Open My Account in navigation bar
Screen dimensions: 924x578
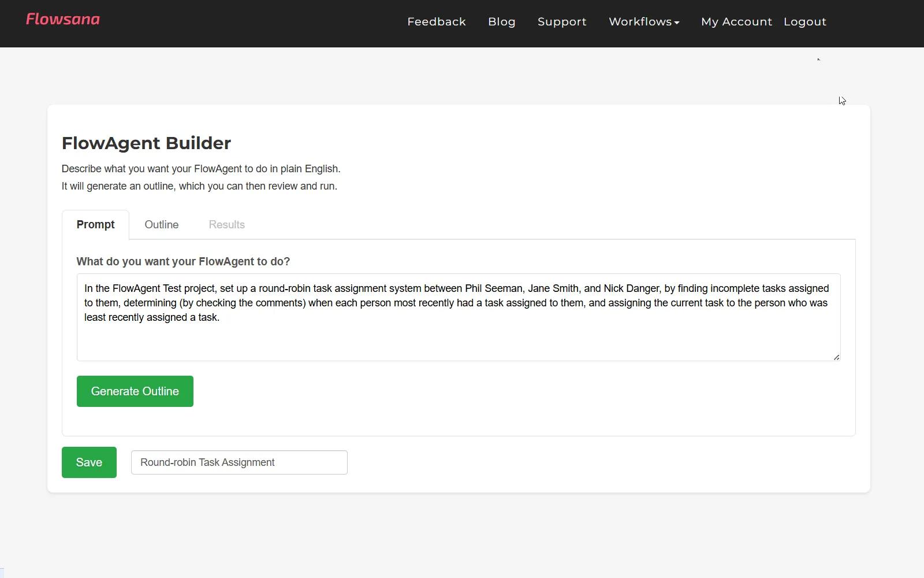(x=736, y=22)
